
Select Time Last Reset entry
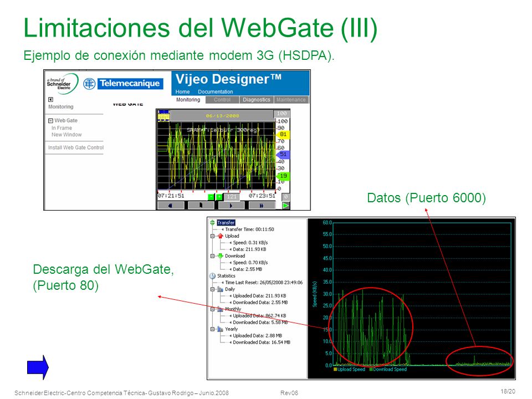[264, 283]
